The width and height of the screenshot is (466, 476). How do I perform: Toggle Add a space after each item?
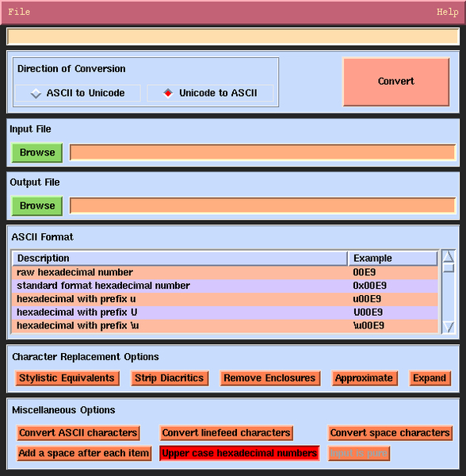coord(84,453)
